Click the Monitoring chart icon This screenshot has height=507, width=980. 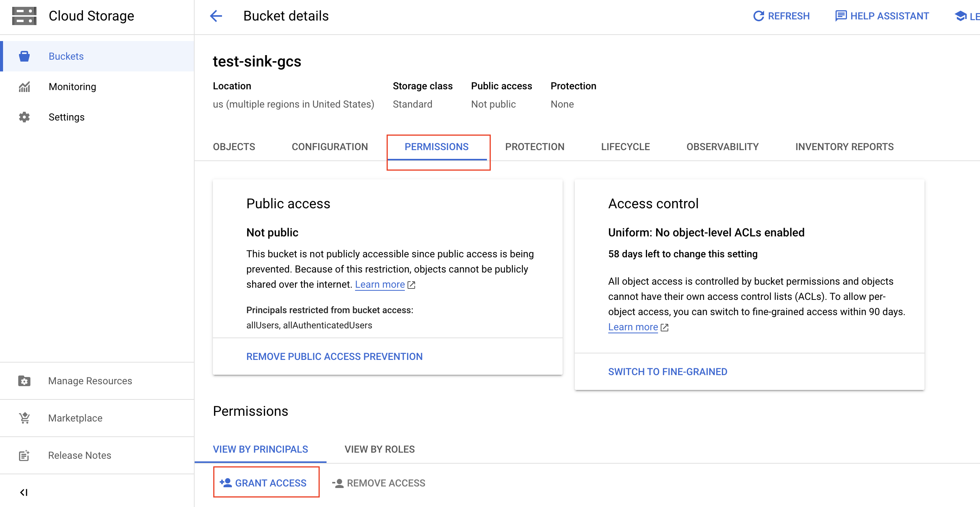(24, 87)
